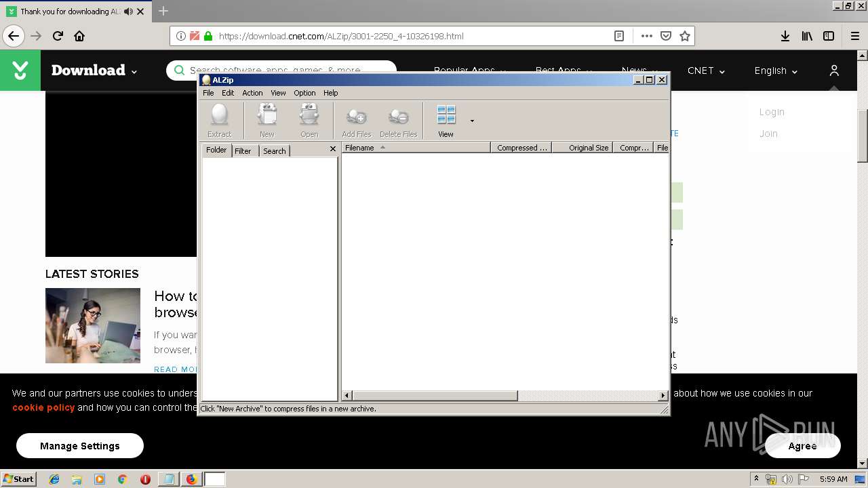Viewport: 868px width, 488px height.
Task: Go to Firefox home page icon
Action: pyautogui.click(x=79, y=36)
